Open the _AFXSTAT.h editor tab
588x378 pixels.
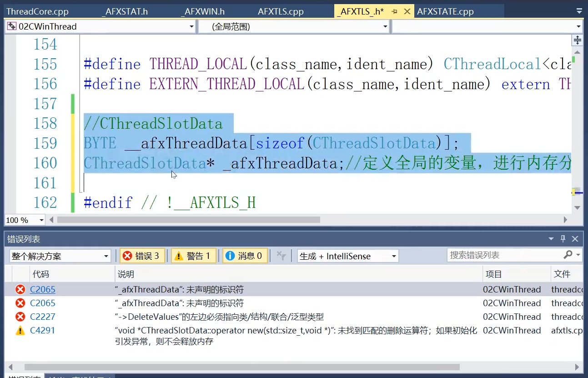(125, 11)
